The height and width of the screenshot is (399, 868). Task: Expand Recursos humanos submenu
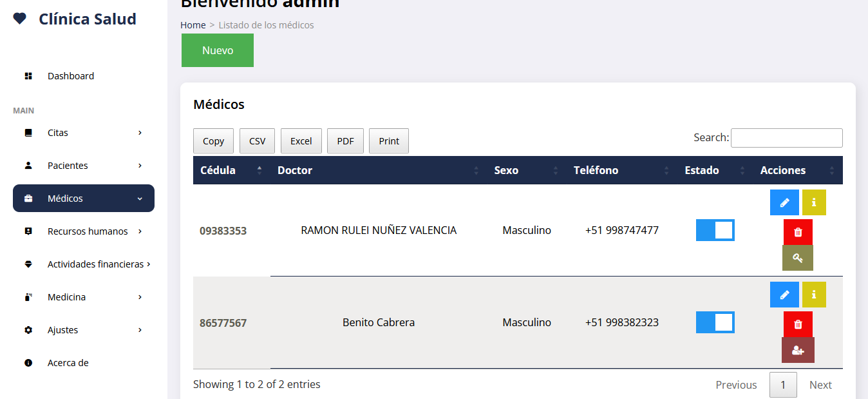(84, 231)
